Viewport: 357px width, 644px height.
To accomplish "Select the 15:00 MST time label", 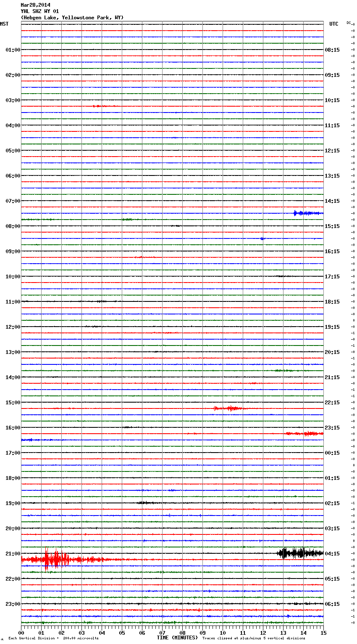I will [x=13, y=403].
